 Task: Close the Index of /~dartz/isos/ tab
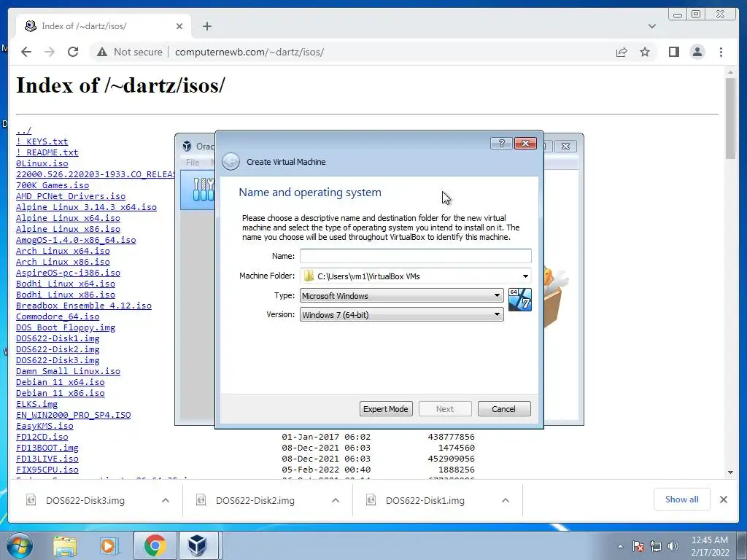pyautogui.click(x=179, y=26)
